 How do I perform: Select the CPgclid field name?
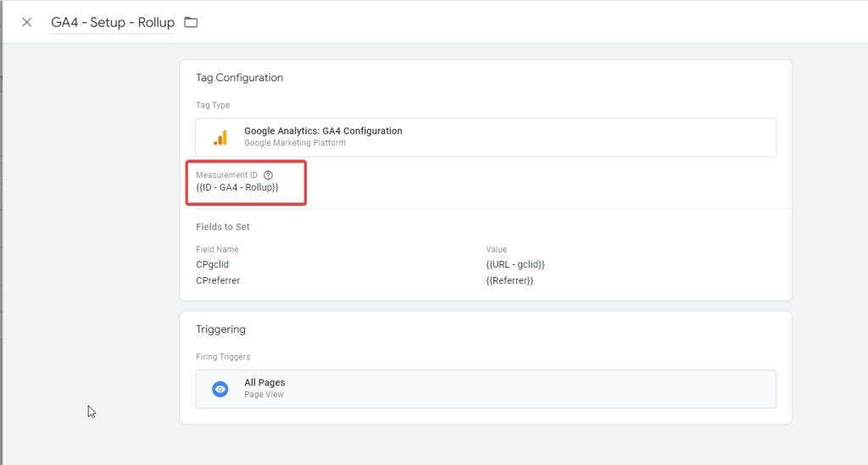click(x=213, y=264)
